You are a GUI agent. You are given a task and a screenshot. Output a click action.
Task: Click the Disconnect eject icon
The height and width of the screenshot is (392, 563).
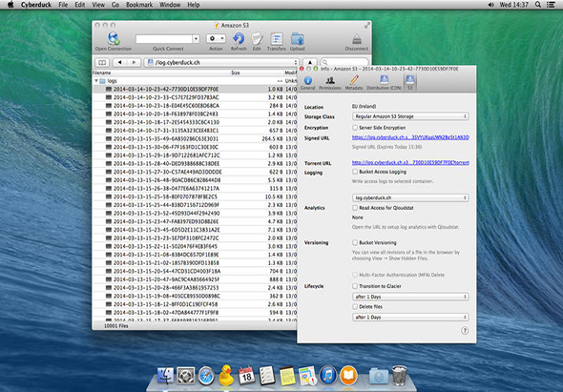click(x=356, y=39)
